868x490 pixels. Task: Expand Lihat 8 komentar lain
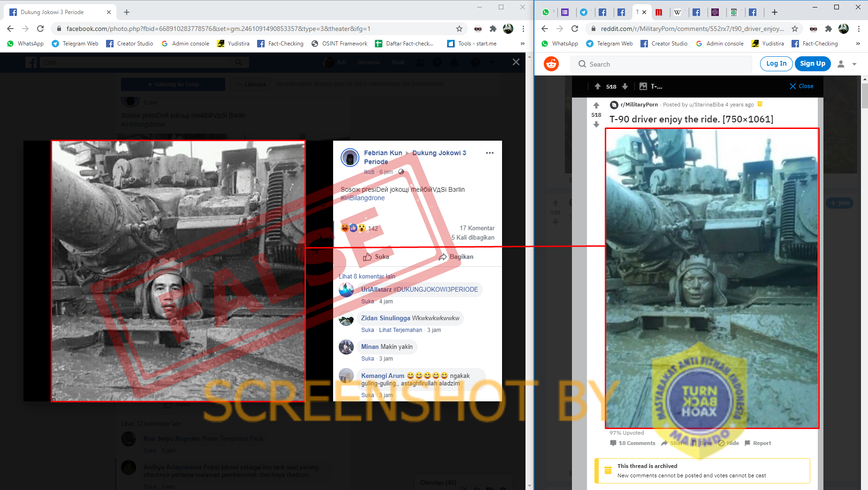click(367, 276)
